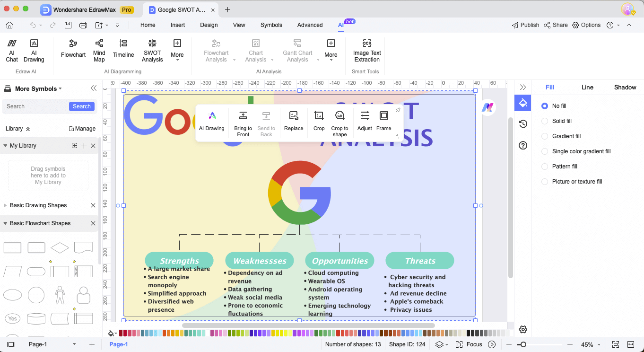
Task: Open the Symbols ribbon tab
Action: point(271,25)
